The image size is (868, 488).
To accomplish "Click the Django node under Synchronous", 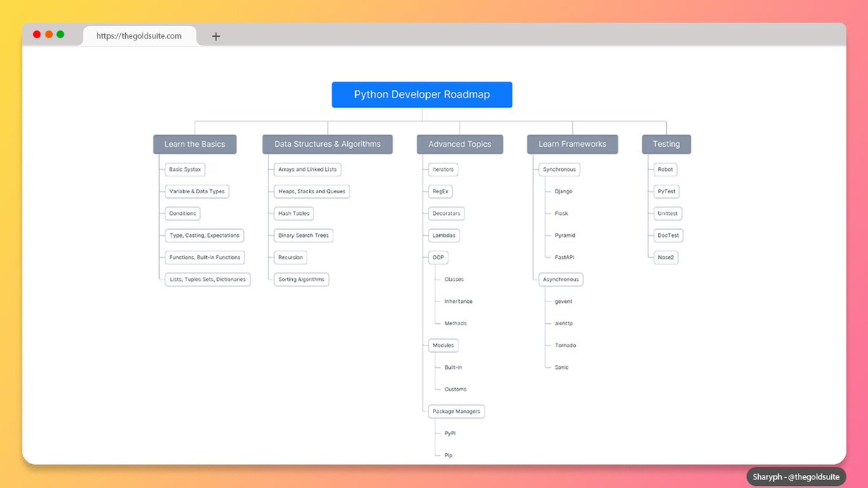I will click(x=562, y=191).
